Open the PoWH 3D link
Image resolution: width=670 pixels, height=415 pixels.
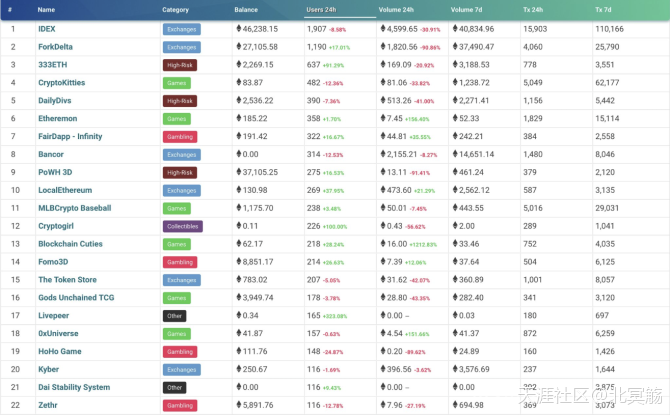(55, 173)
